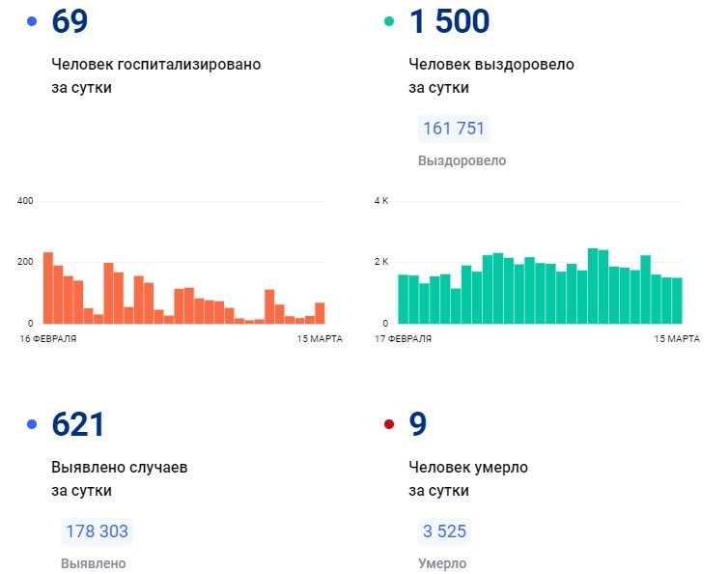Image resolution: width=728 pixels, height=574 pixels.
Task: Select the first orange bar in hospitalizations chart
Action: [48, 288]
